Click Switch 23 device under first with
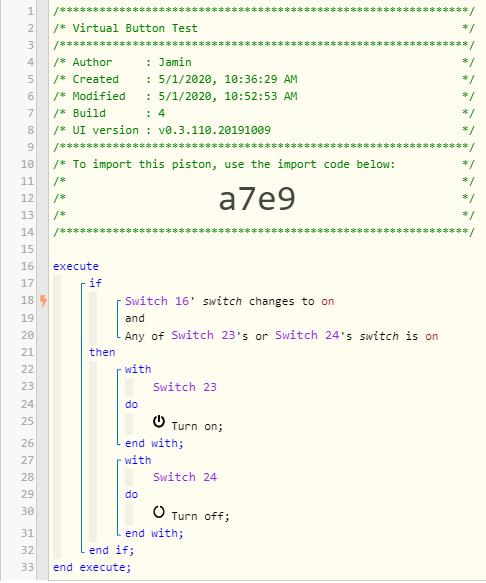This screenshot has width=486, height=583. [185, 387]
